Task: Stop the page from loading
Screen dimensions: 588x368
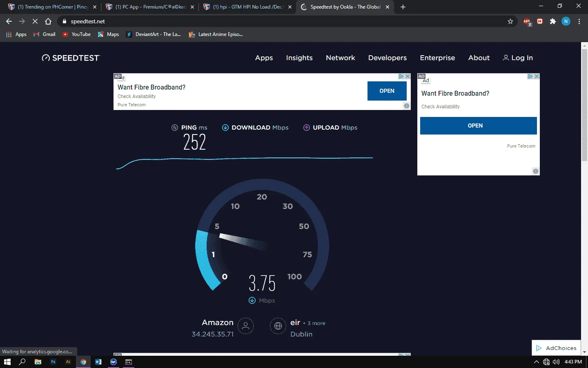Action: 35,21
